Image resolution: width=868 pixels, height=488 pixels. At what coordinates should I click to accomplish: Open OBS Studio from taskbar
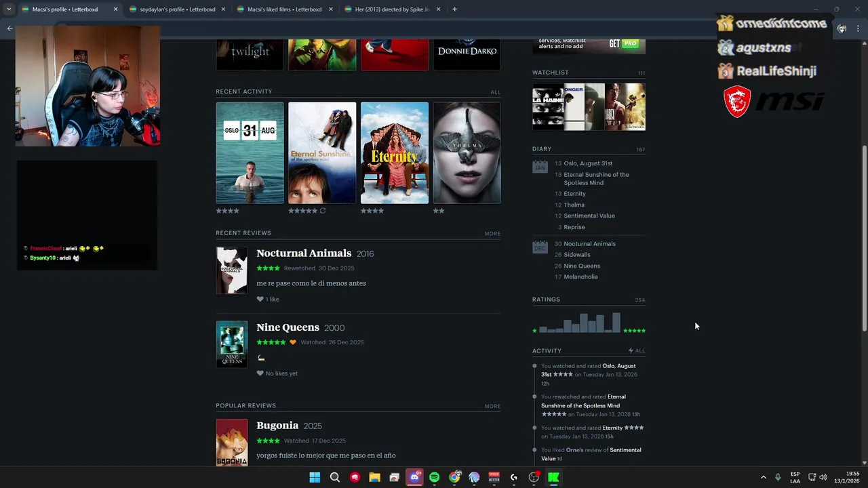tap(534, 477)
